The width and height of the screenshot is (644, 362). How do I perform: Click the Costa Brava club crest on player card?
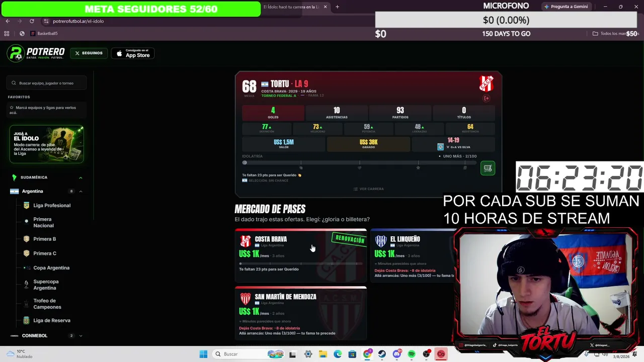pyautogui.click(x=486, y=83)
